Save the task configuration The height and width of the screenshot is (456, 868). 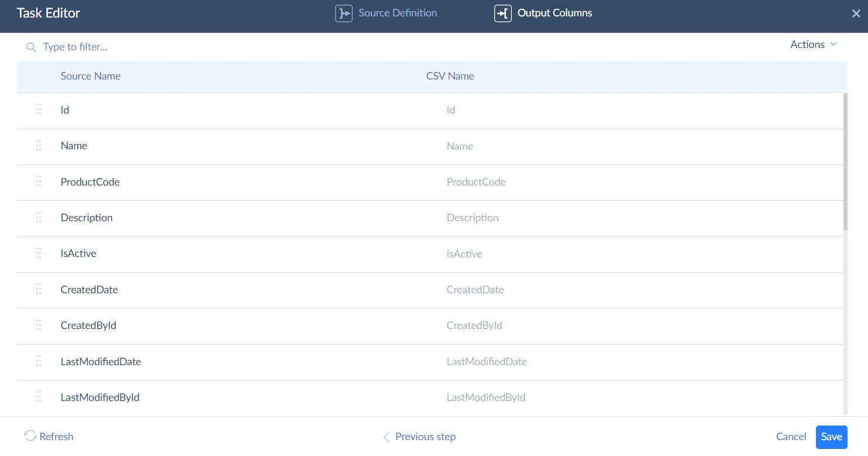tap(831, 436)
